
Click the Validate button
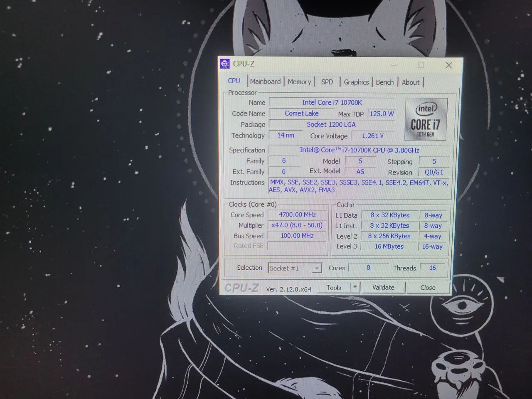383,288
